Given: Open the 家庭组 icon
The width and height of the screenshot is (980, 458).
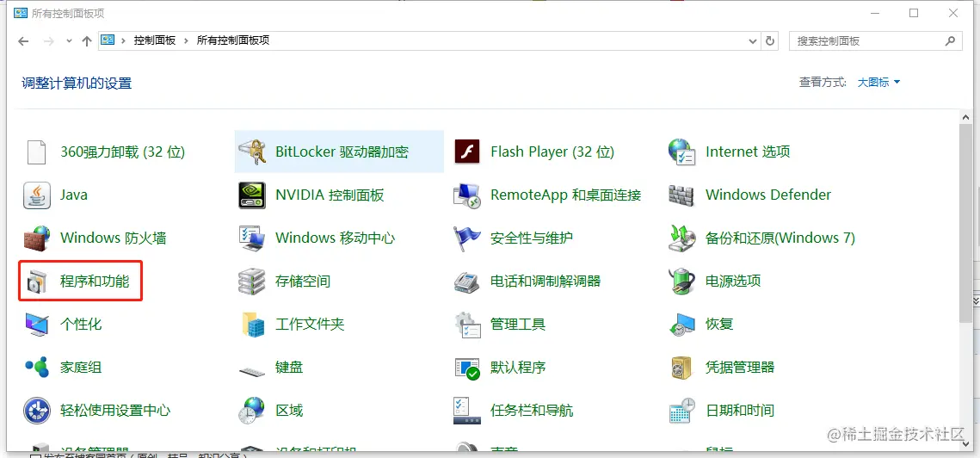Looking at the screenshot, I should pos(36,368).
